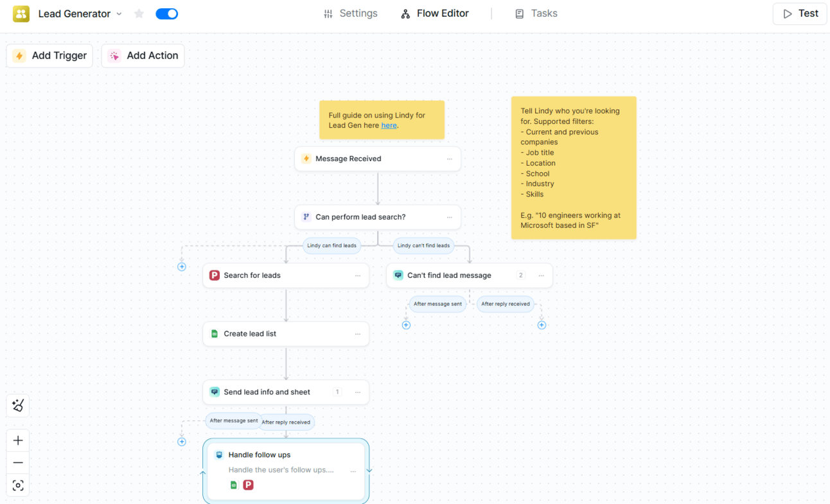Image resolution: width=830 pixels, height=504 pixels.
Task: Click the yellow Lindy agent logo
Action: click(x=21, y=13)
